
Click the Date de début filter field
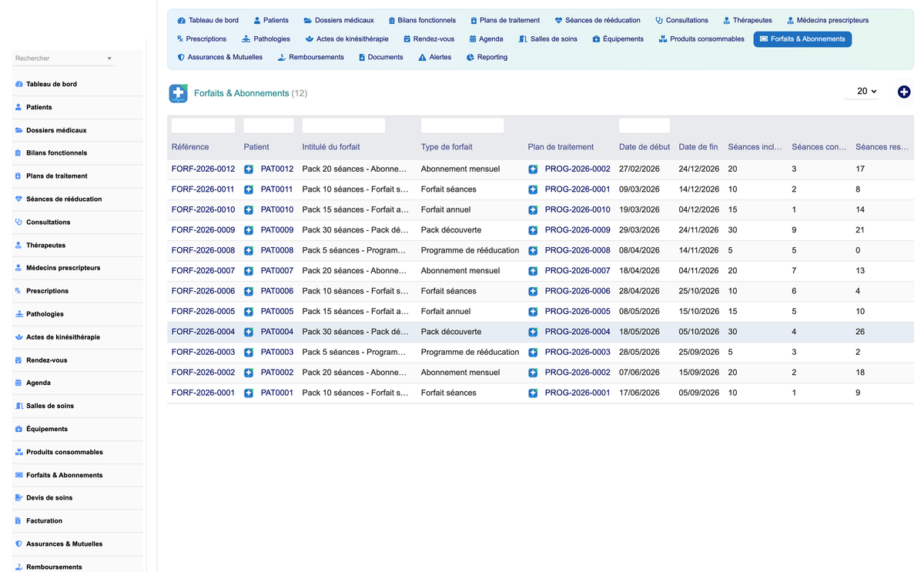click(x=644, y=125)
